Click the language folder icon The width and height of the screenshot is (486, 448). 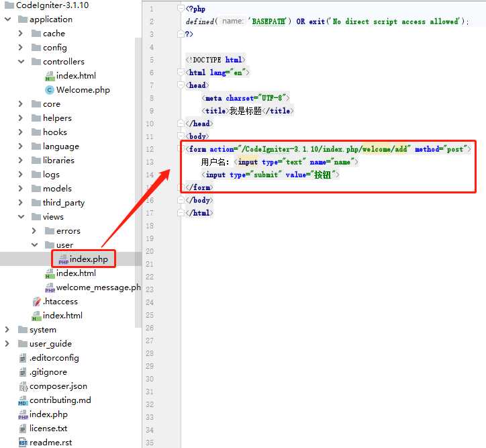point(36,146)
